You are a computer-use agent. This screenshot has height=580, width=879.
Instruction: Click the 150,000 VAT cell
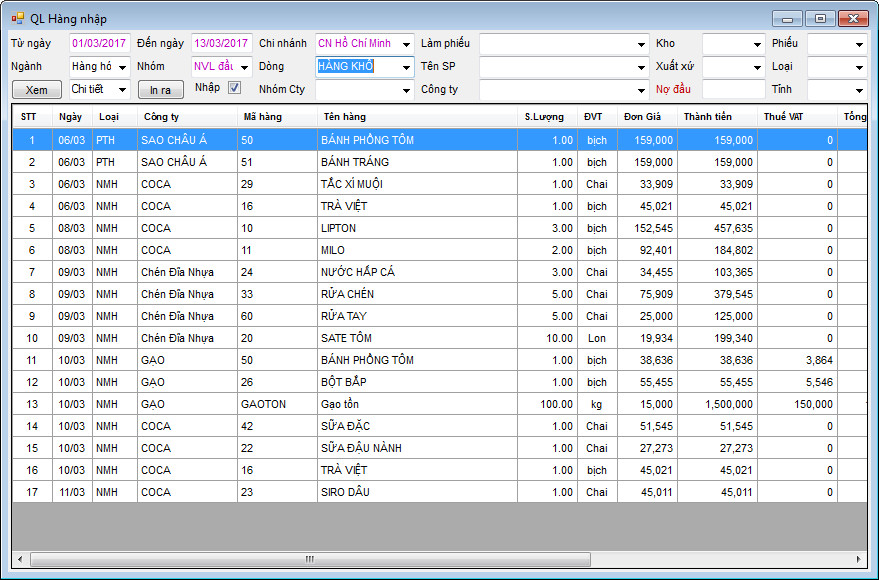coord(797,404)
